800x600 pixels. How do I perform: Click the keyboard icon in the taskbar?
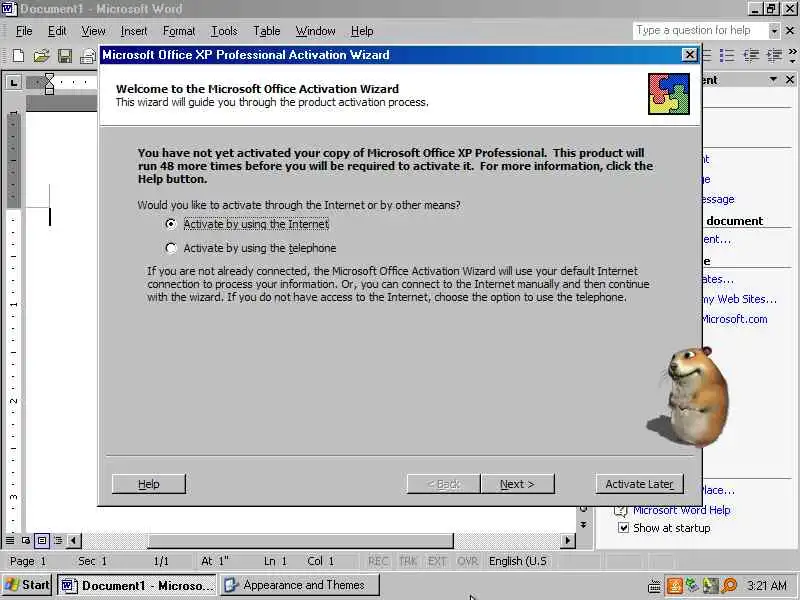coord(654,586)
